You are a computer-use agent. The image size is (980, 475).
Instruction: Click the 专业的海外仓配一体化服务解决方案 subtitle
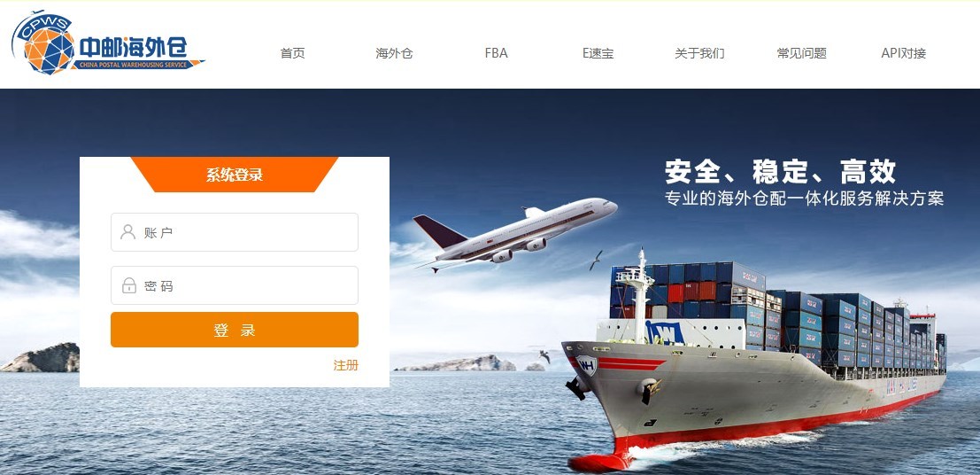tap(804, 199)
